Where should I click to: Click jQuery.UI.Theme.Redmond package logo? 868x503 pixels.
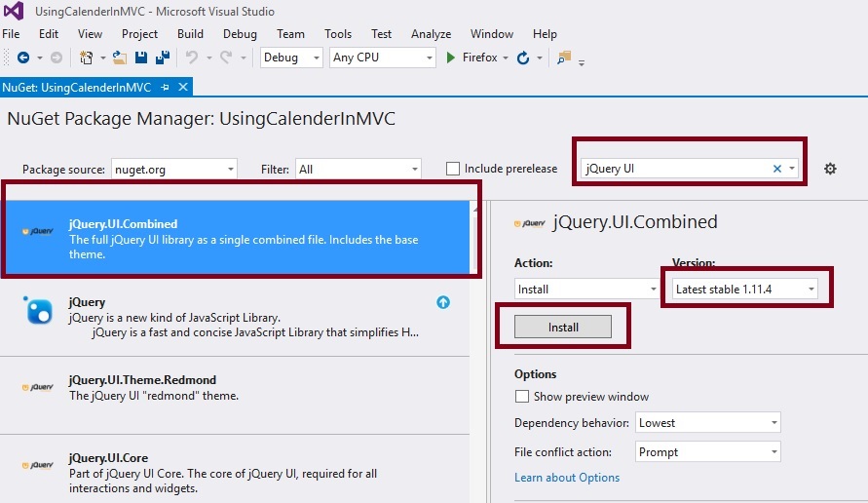(x=38, y=387)
